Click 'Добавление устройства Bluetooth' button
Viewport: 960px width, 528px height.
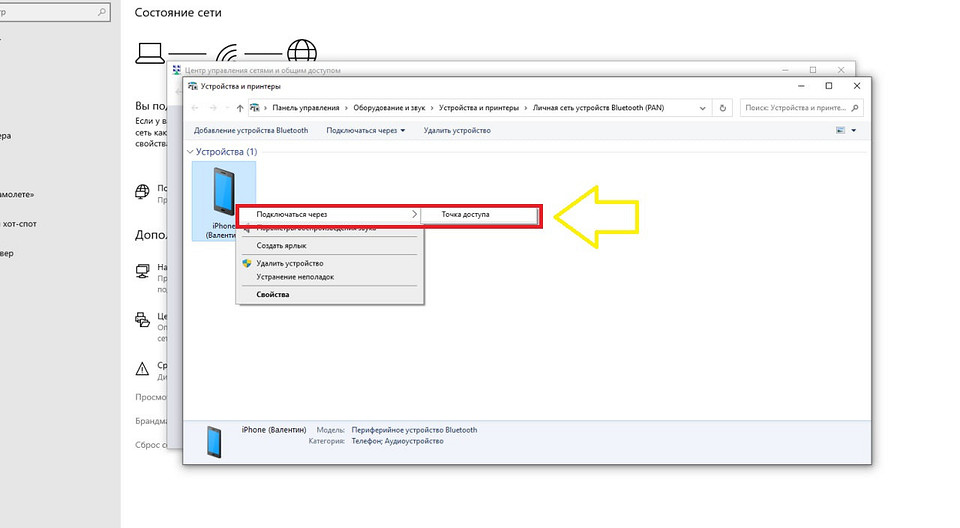click(251, 131)
